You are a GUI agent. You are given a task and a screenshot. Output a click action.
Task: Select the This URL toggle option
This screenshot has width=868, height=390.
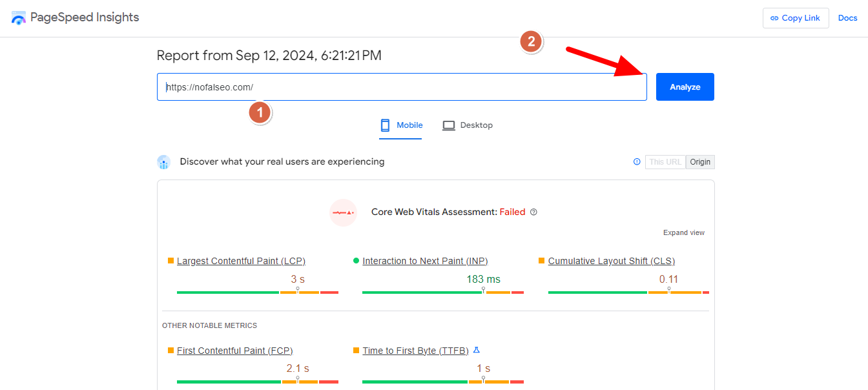click(x=665, y=162)
